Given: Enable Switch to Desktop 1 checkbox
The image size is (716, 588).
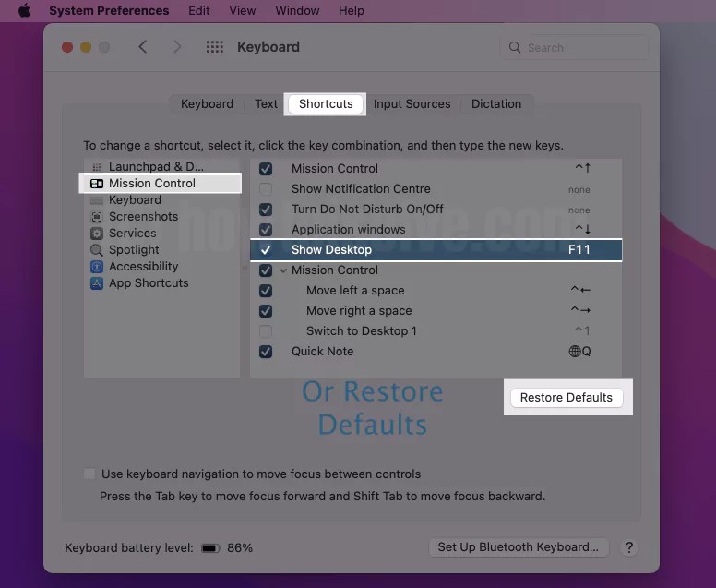Looking at the screenshot, I should point(266,331).
